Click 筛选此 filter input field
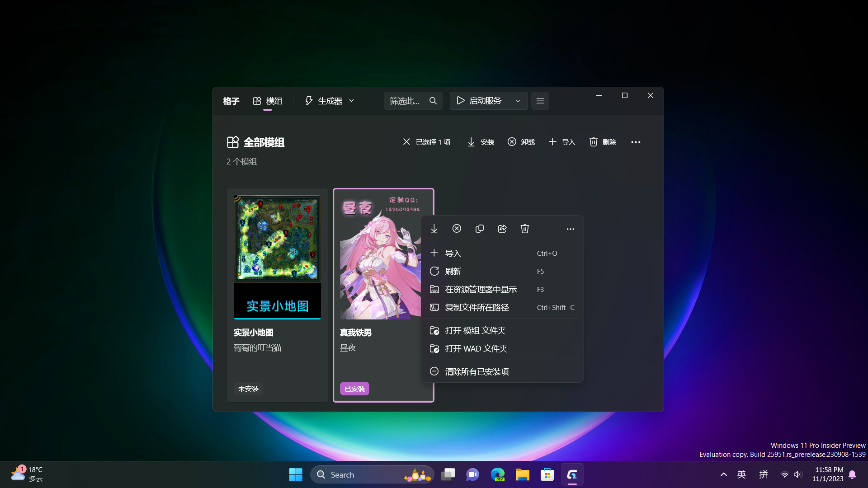This screenshot has width=868, height=488. [405, 101]
